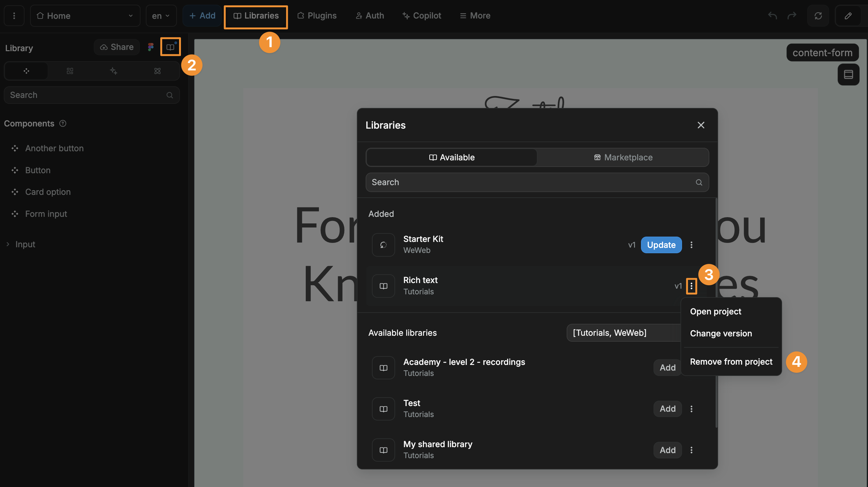The height and width of the screenshot is (487, 868).
Task: Open the options menu for My shared library
Action: [691, 450]
